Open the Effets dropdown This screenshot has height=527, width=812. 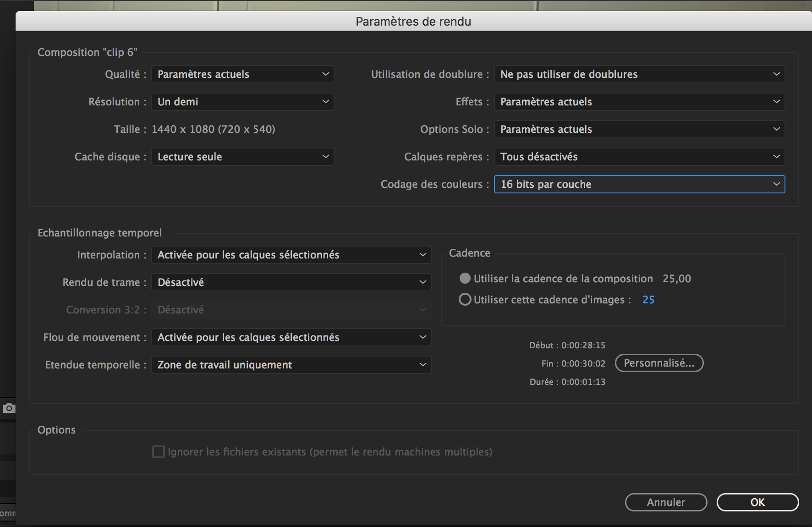point(639,102)
